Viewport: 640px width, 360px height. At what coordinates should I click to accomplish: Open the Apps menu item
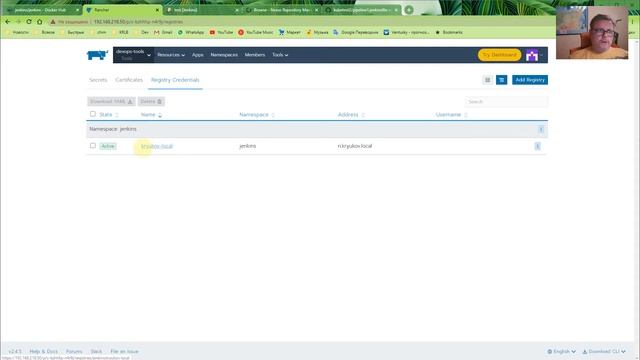(198, 55)
